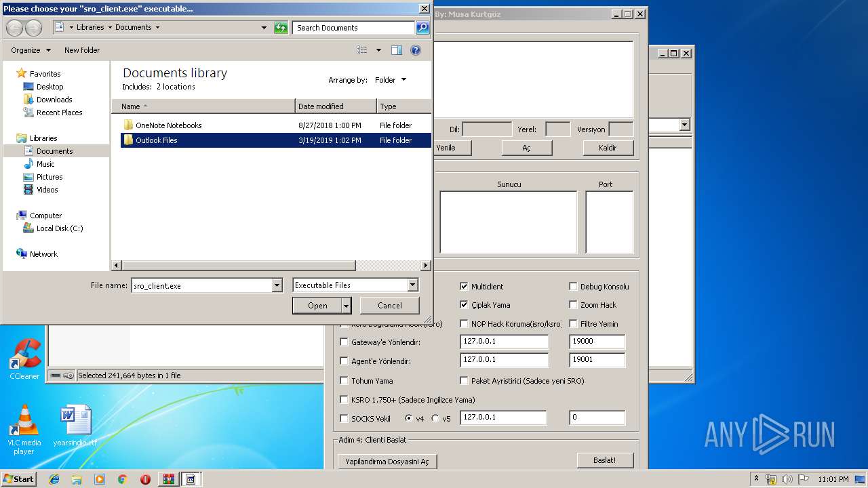
Task: Click the Aç button in loader
Action: (x=527, y=148)
